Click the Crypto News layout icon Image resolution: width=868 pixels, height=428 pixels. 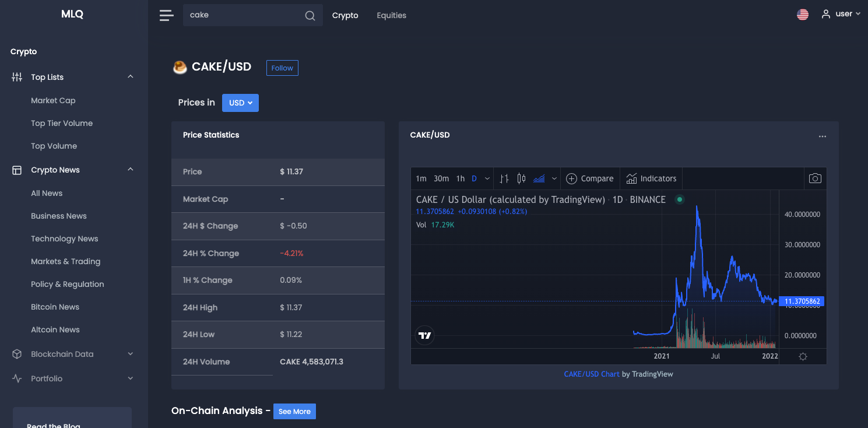[x=17, y=170]
